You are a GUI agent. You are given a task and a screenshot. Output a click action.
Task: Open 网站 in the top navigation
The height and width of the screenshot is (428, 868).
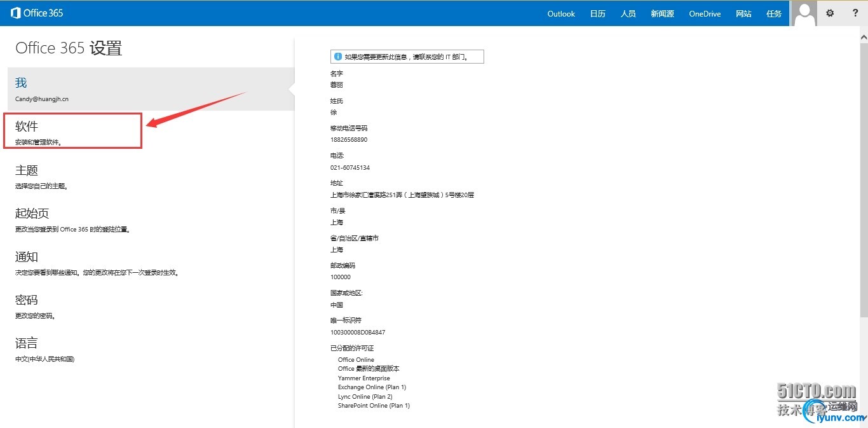[743, 13]
